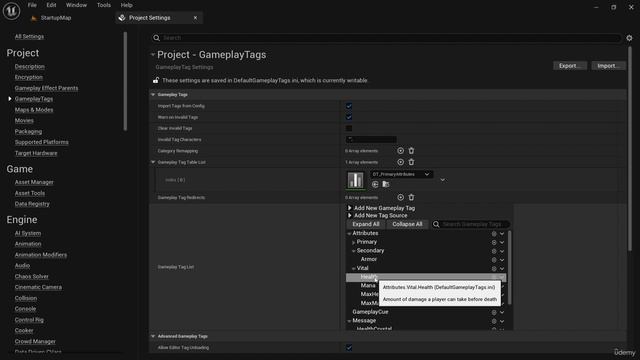
Task: Collapse the Project - GameplayTags header section
Action: tap(153, 54)
